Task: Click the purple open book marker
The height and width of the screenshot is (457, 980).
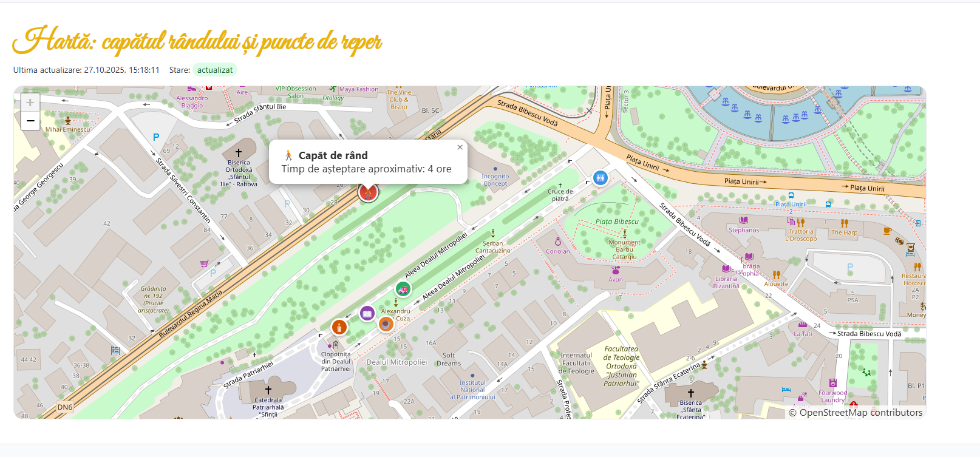Action: (x=367, y=313)
